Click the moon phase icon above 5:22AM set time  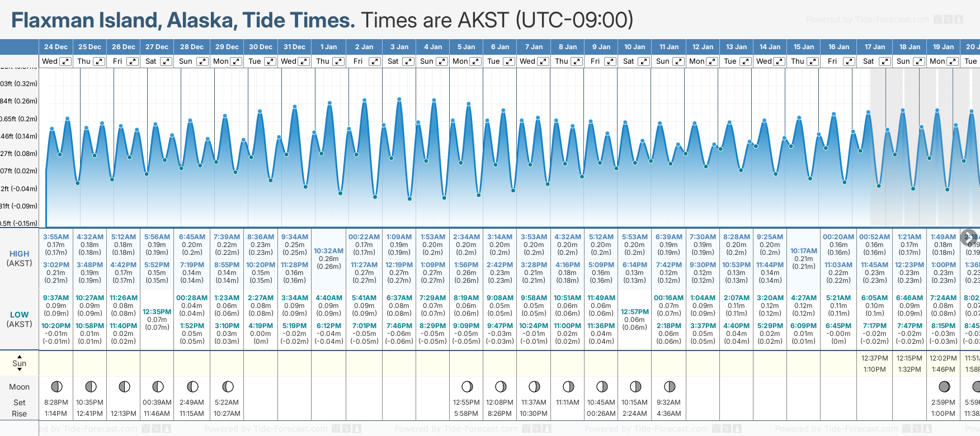pyautogui.click(x=227, y=387)
